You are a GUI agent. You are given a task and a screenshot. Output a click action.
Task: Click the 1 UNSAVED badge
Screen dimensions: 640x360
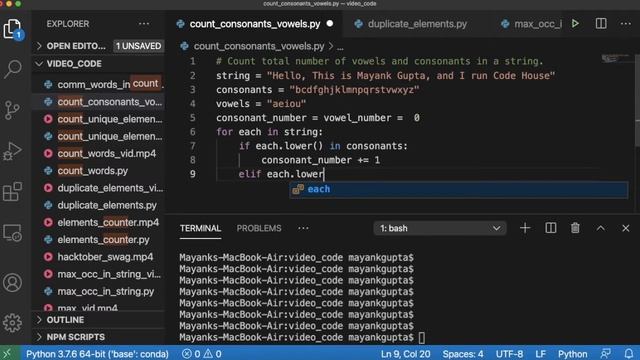[138, 46]
